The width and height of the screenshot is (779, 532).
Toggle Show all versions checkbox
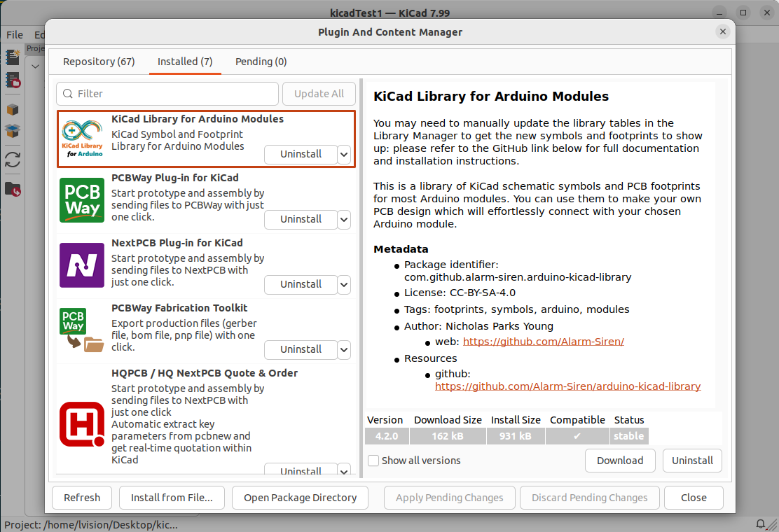coord(373,461)
